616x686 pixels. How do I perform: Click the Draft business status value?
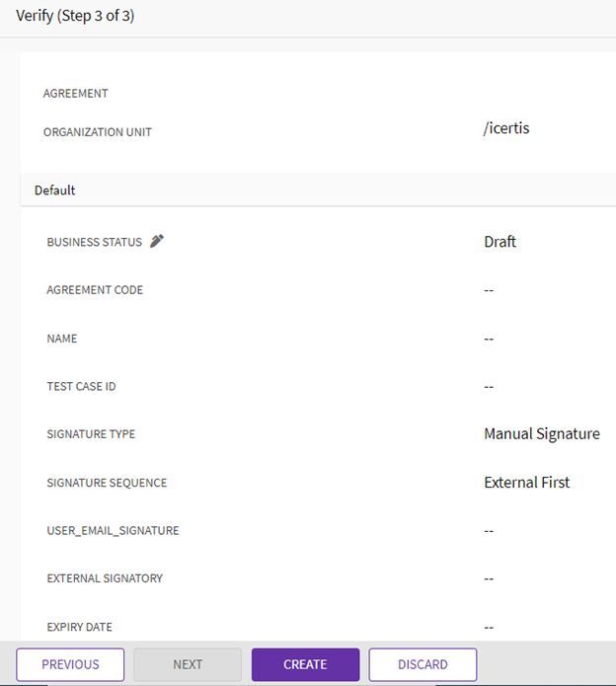pos(500,242)
